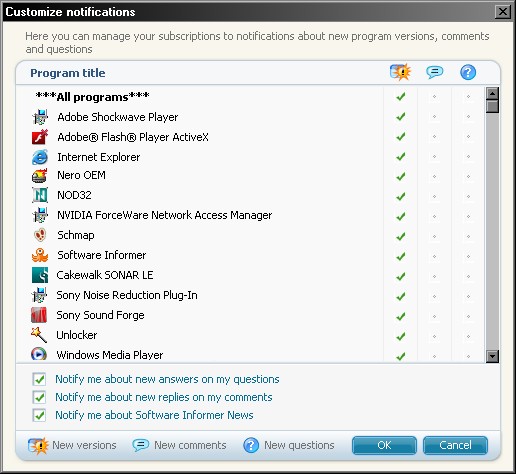Click the Software Informer octopus icon
Screen dimensions: 516x474
click(40, 255)
